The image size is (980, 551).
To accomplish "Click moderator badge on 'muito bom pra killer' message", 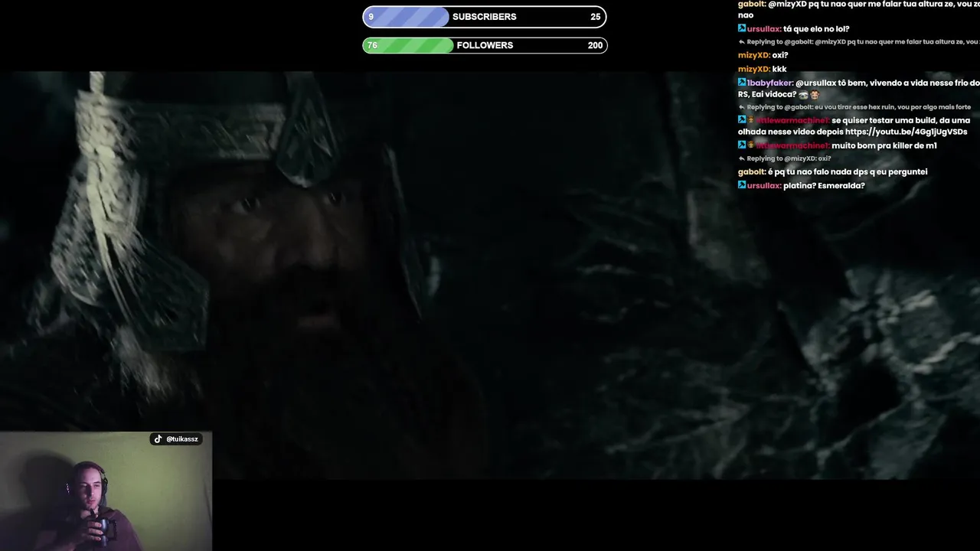I will pyautogui.click(x=742, y=145).
